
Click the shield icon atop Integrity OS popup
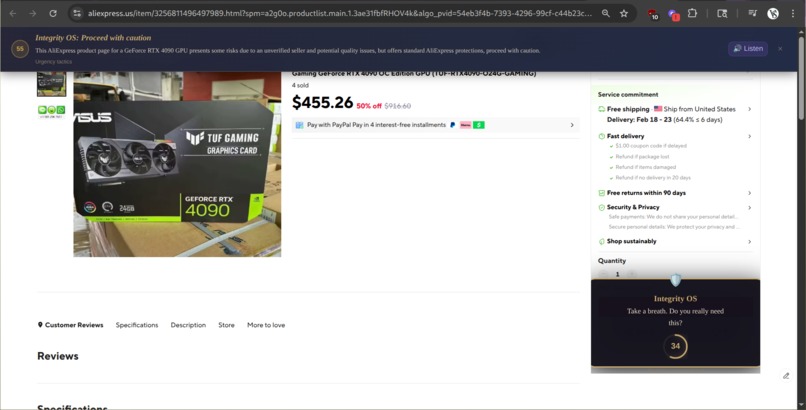[675, 280]
